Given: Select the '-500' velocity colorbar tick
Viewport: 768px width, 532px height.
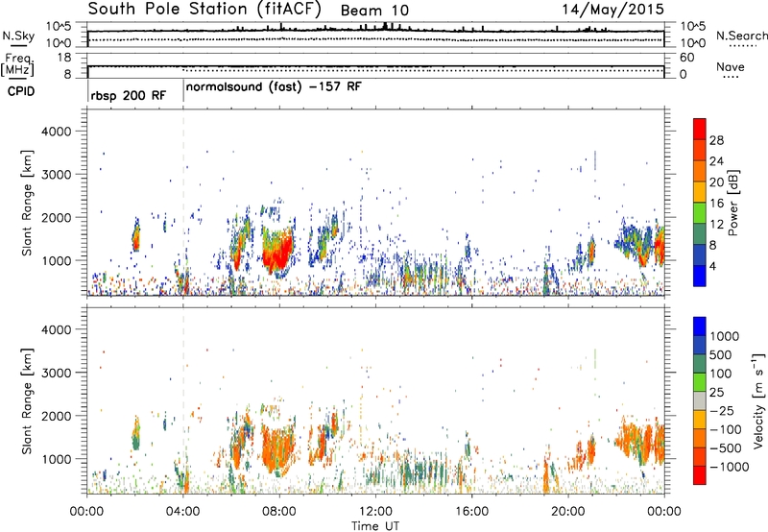Looking at the screenshot, I should click(726, 448).
